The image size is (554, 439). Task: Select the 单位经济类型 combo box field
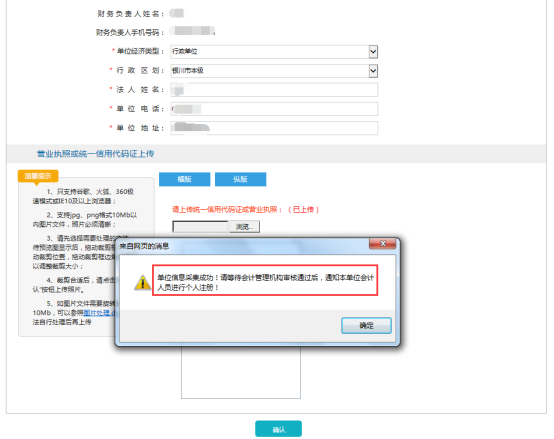click(x=274, y=52)
